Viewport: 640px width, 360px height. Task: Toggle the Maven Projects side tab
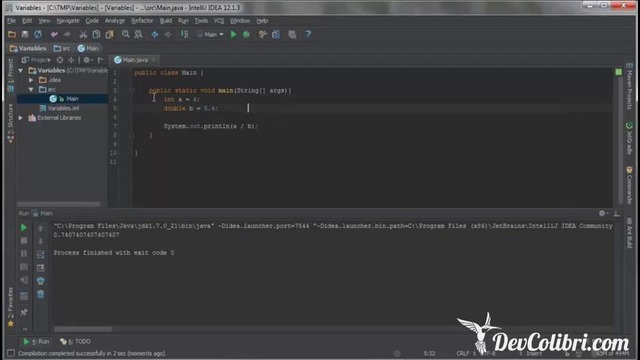(629, 86)
